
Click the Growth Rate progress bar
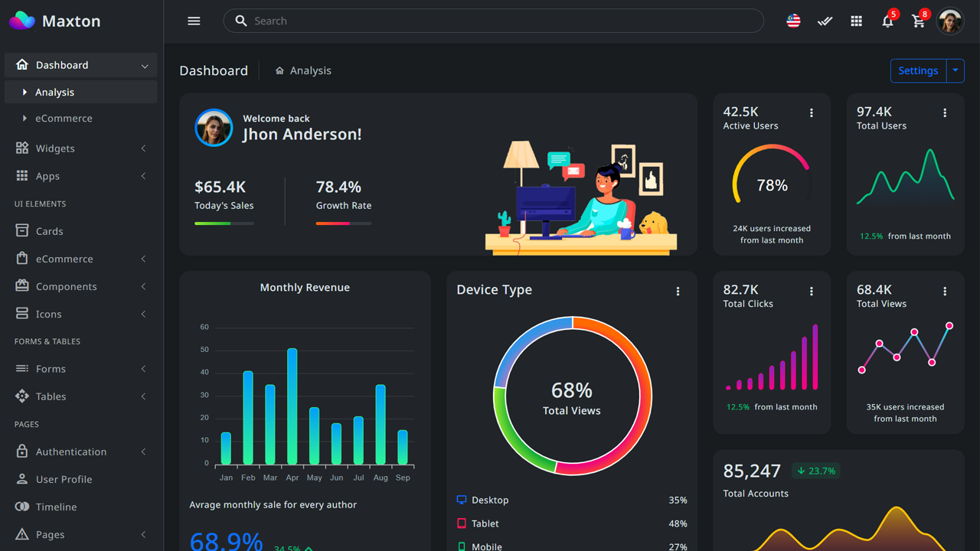[343, 223]
